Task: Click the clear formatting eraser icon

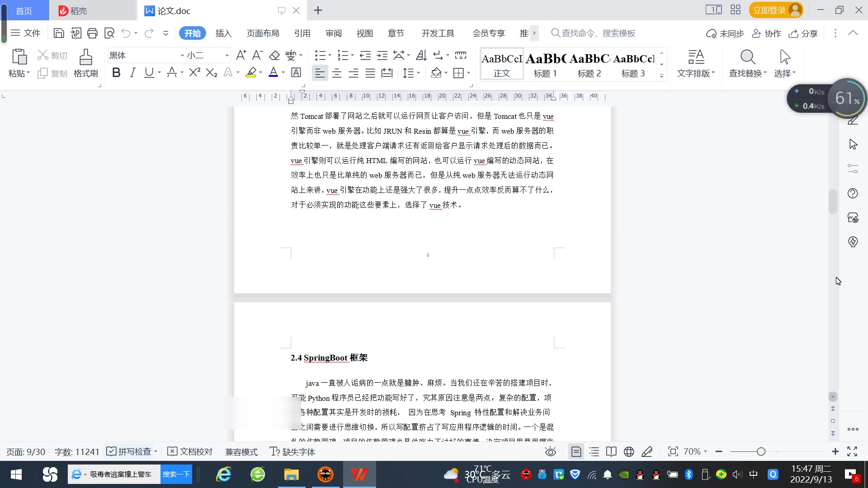Action: [274, 55]
